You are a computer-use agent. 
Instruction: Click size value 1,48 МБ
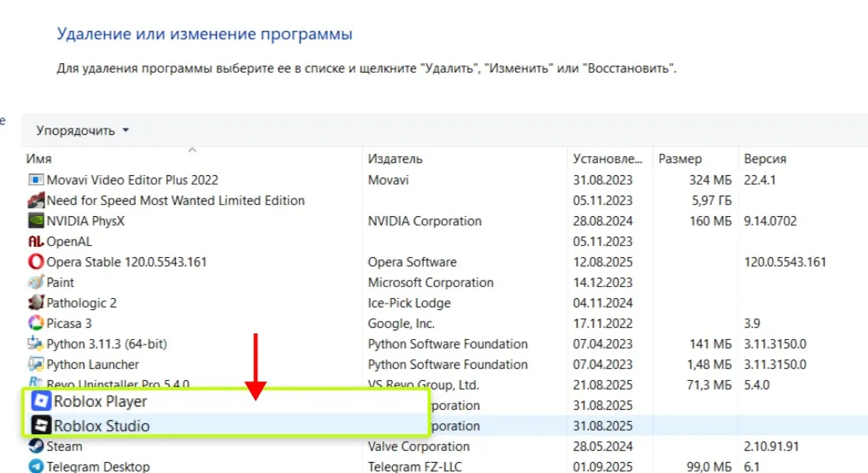[709, 364]
